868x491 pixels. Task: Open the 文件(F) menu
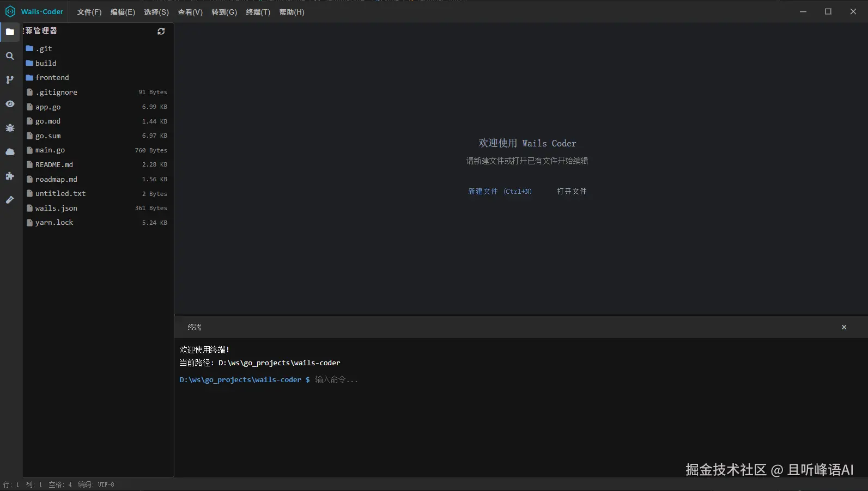tap(89, 12)
